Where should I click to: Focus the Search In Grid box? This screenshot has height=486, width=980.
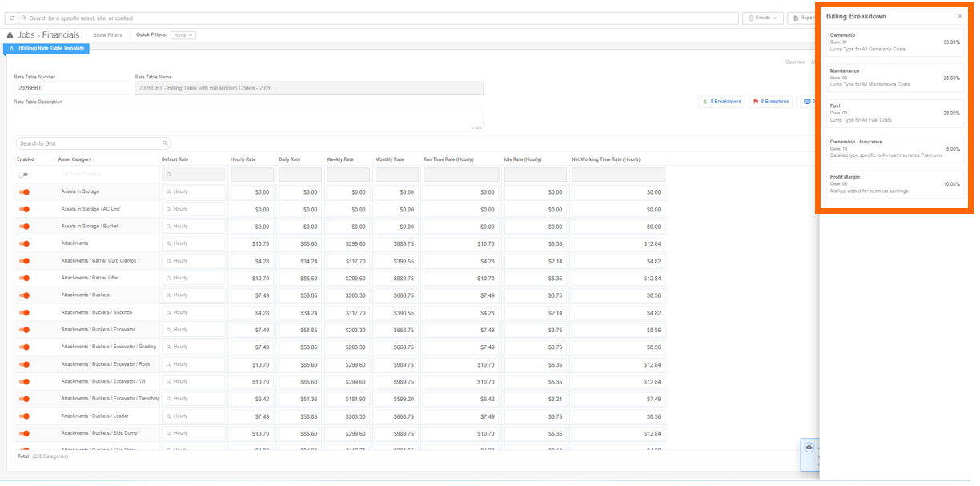pyautogui.click(x=93, y=143)
